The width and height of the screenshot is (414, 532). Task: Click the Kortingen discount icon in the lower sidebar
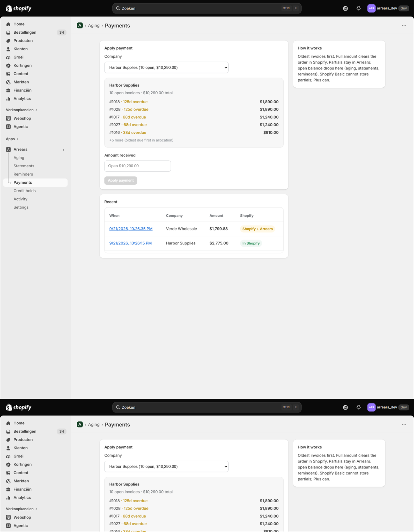(x=8, y=464)
